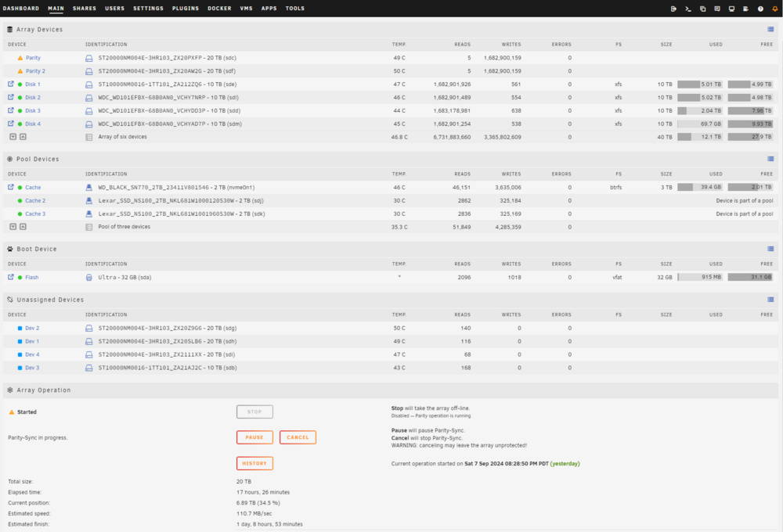Click the drive icon beside ST10000NM0016 sde
This screenshot has height=532, width=783.
pyautogui.click(x=89, y=84)
